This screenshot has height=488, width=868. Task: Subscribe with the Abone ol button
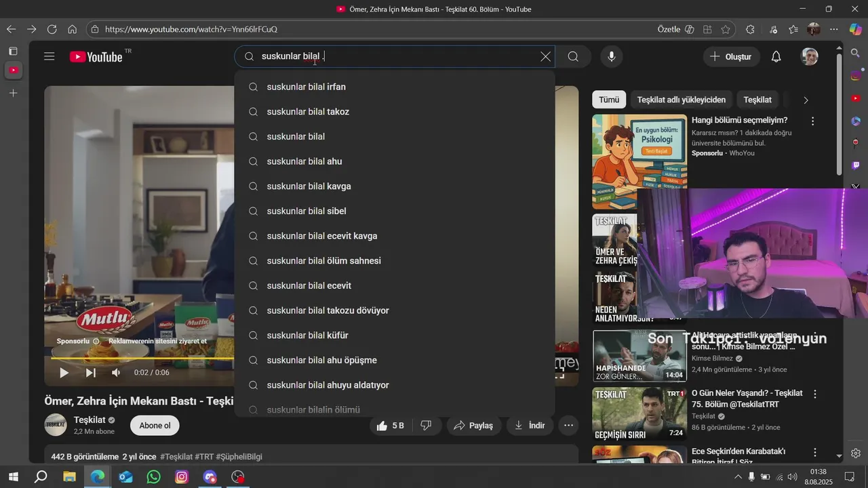pos(155,426)
